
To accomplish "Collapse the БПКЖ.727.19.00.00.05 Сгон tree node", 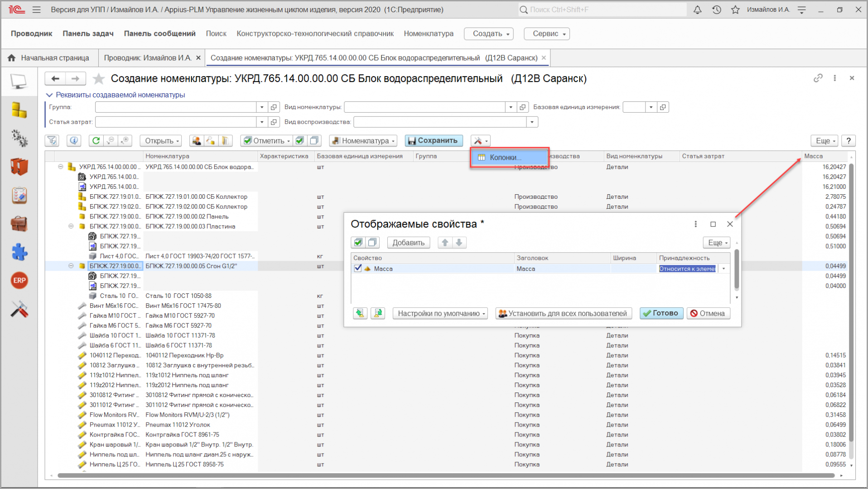I will 71,266.
